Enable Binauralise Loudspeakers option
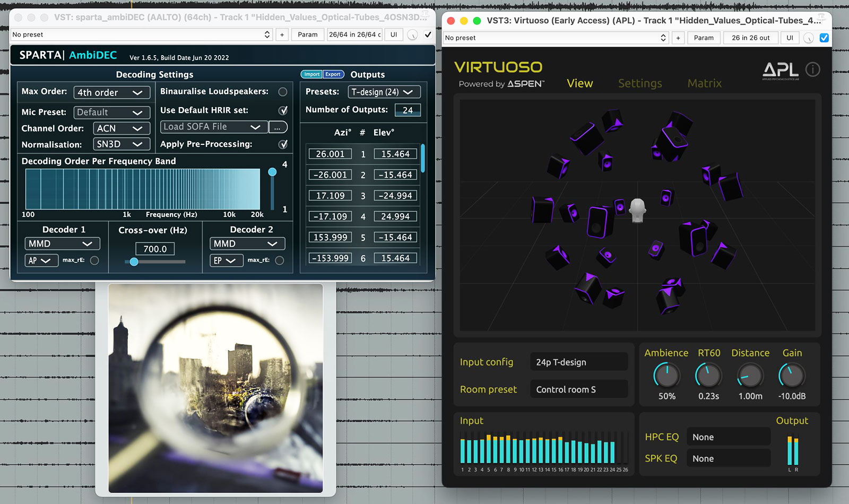The image size is (849, 504). (x=283, y=92)
